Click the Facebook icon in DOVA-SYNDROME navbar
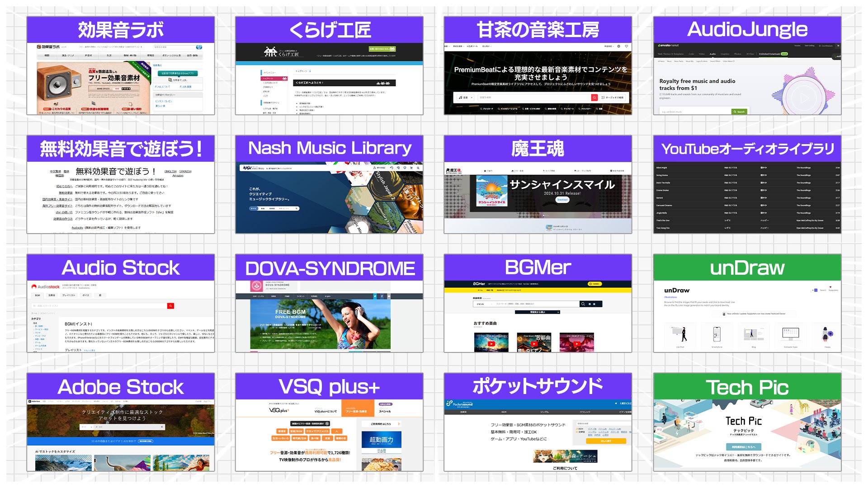The height and width of the screenshot is (488, 868). (x=382, y=296)
